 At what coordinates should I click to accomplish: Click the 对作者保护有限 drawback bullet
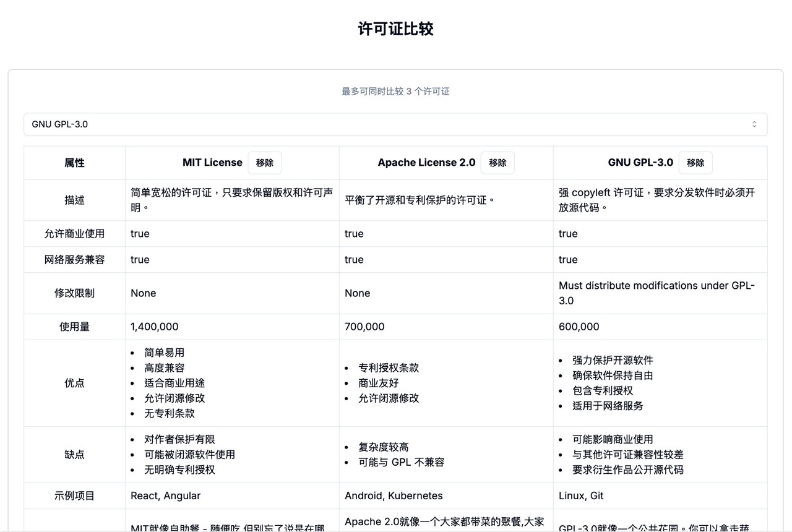coord(179,440)
